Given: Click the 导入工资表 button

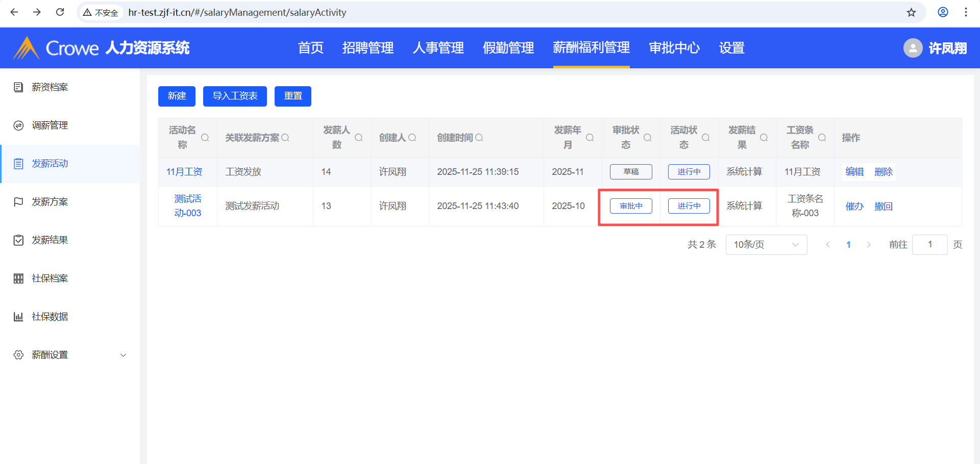Looking at the screenshot, I should tap(235, 96).
